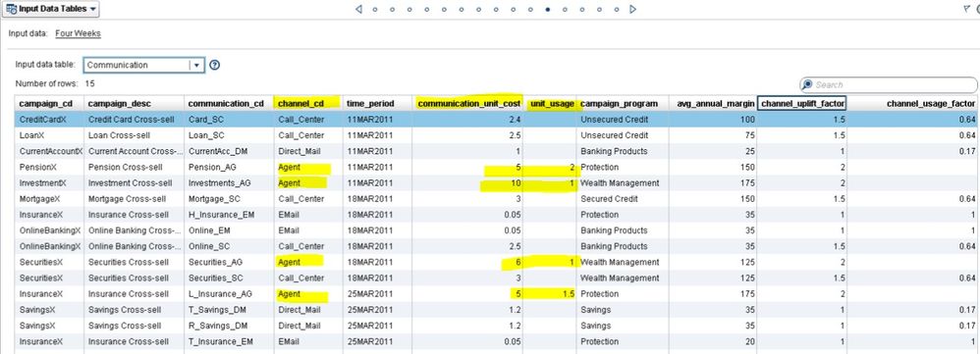The height and width of the screenshot is (354, 980).
Task: Click unit cost 2.4 in CreditCardX row
Action: [x=468, y=120]
